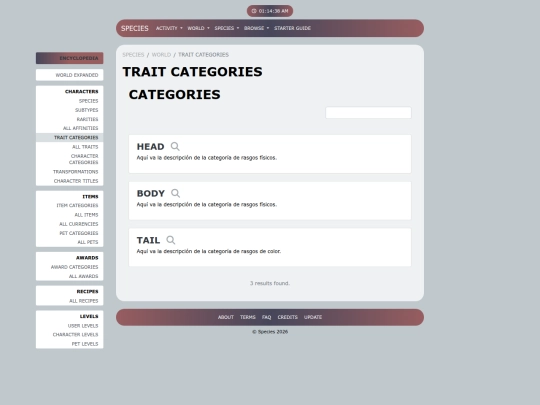Click the magnifier icon next to TAIL
This screenshot has width=540, height=405.
(x=170, y=240)
